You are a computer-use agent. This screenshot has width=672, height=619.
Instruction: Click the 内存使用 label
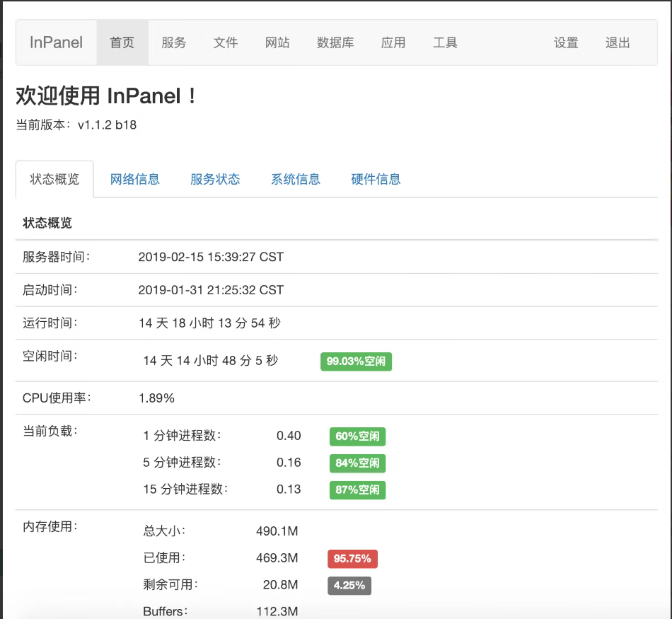pos(50,526)
